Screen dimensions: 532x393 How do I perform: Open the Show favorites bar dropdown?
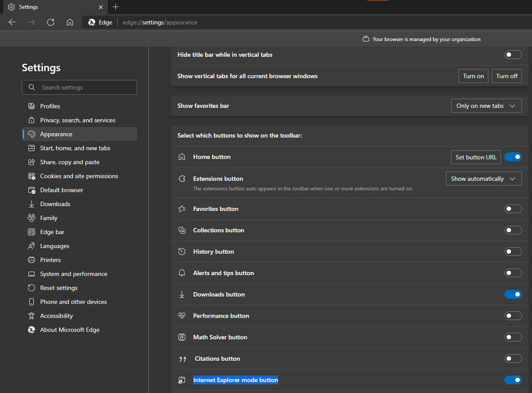[486, 106]
